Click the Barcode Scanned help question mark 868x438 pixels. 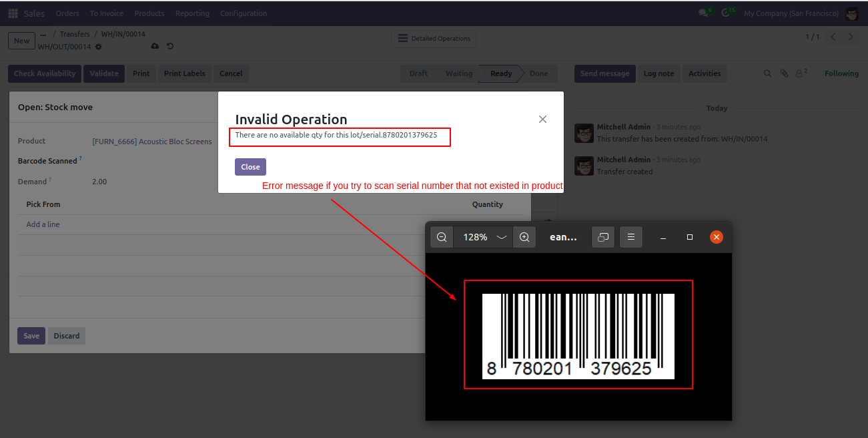tap(81, 159)
